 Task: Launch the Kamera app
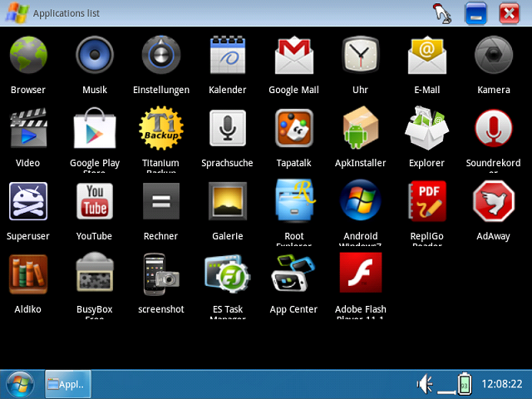(494, 55)
